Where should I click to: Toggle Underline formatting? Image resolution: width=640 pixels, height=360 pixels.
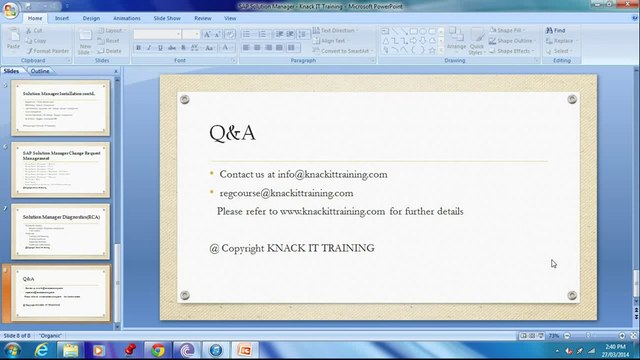pyautogui.click(x=160, y=48)
